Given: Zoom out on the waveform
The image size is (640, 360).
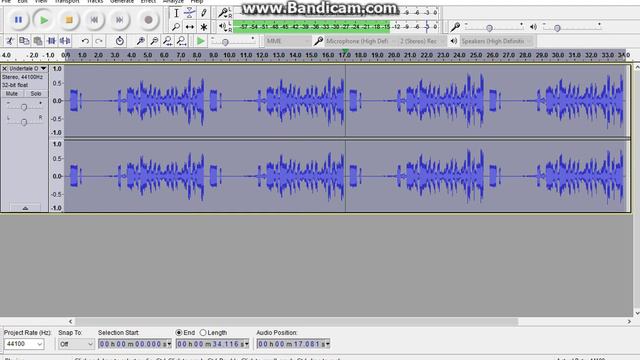Looking at the screenshot, I should pos(154,41).
